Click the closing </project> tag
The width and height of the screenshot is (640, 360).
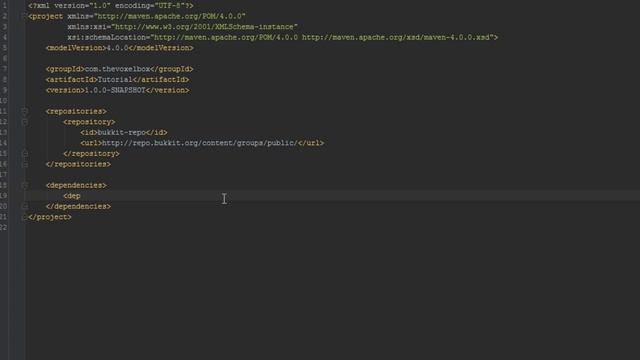[50, 217]
